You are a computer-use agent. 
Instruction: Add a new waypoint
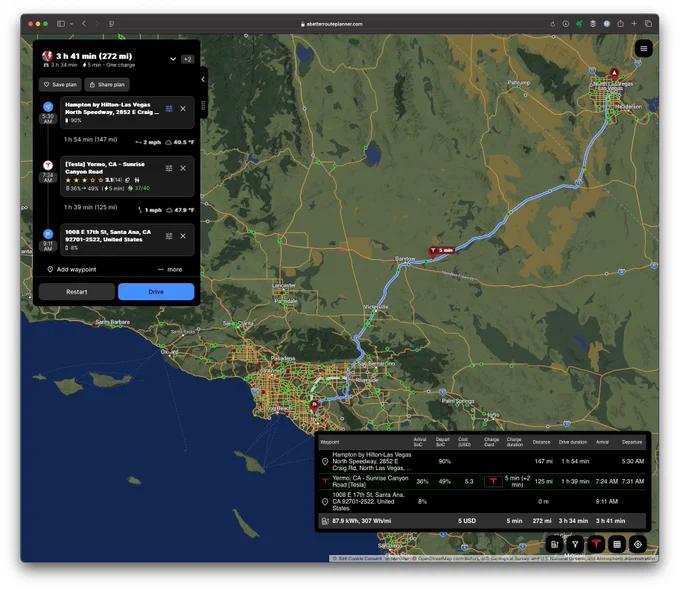click(72, 269)
